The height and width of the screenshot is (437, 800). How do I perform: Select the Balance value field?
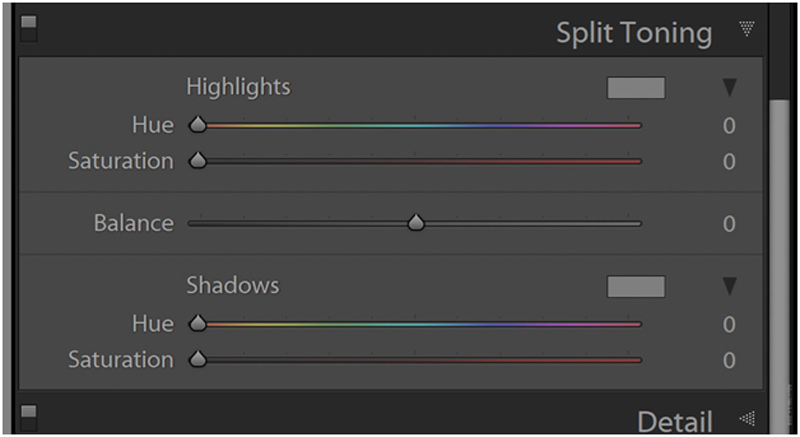click(x=729, y=224)
